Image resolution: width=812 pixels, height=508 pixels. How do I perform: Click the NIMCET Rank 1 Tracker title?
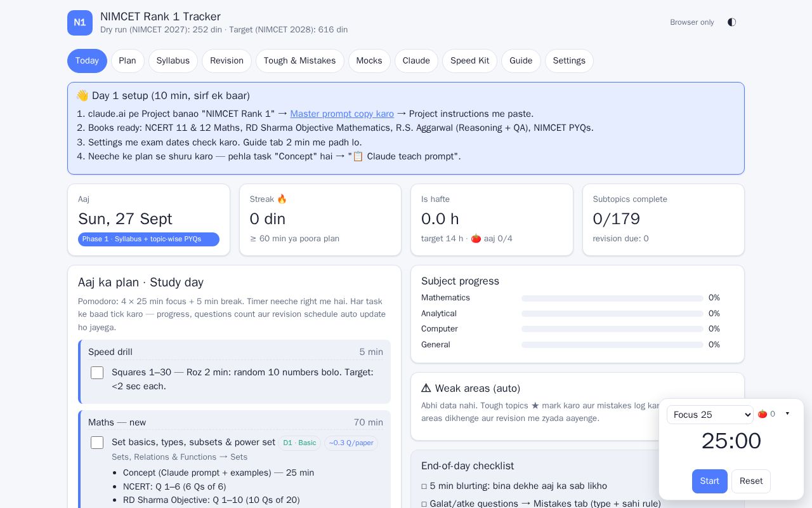click(160, 17)
